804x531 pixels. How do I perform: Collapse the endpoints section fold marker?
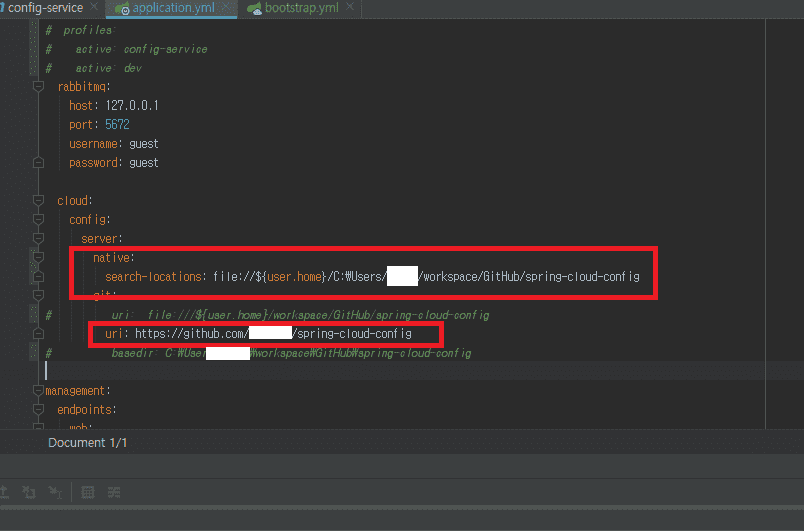(x=38, y=410)
